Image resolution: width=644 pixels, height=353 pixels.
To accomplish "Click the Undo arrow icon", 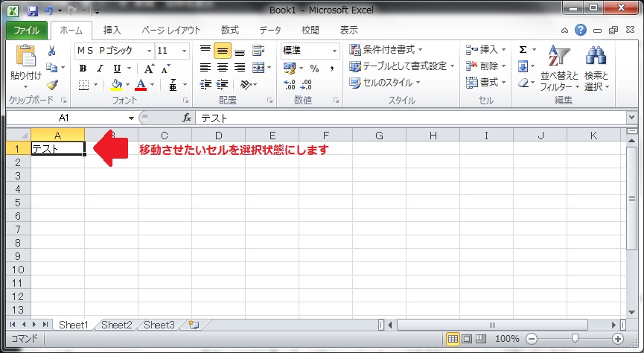I will (x=49, y=10).
